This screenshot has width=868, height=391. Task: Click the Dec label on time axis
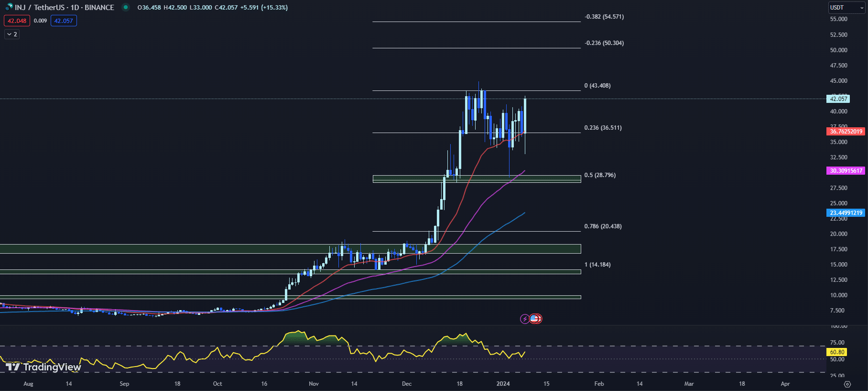coord(407,384)
